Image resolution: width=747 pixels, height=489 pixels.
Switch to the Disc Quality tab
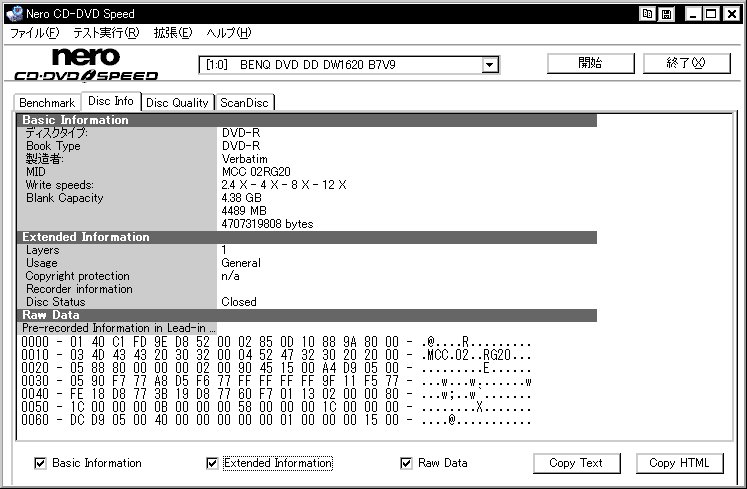click(177, 102)
